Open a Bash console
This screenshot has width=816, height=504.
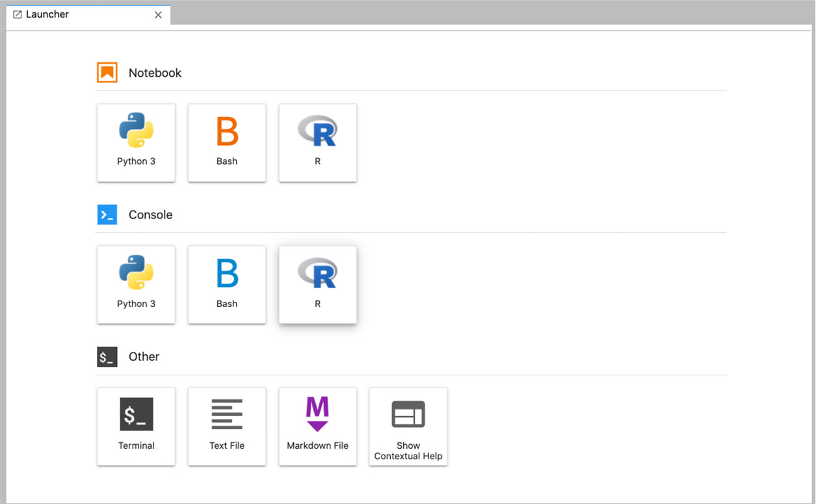click(227, 284)
